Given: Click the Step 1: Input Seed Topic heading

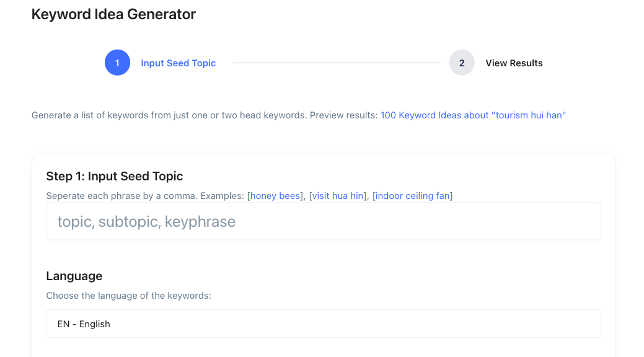Looking at the screenshot, I should [115, 176].
